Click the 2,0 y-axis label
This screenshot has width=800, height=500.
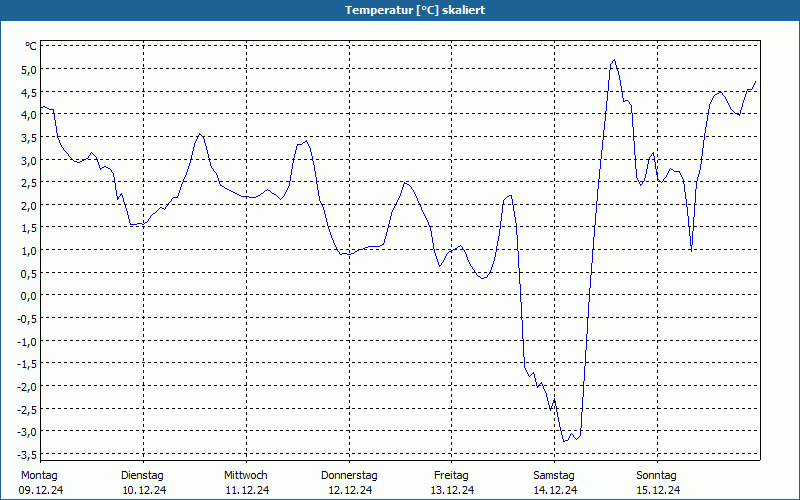pyautogui.click(x=29, y=206)
